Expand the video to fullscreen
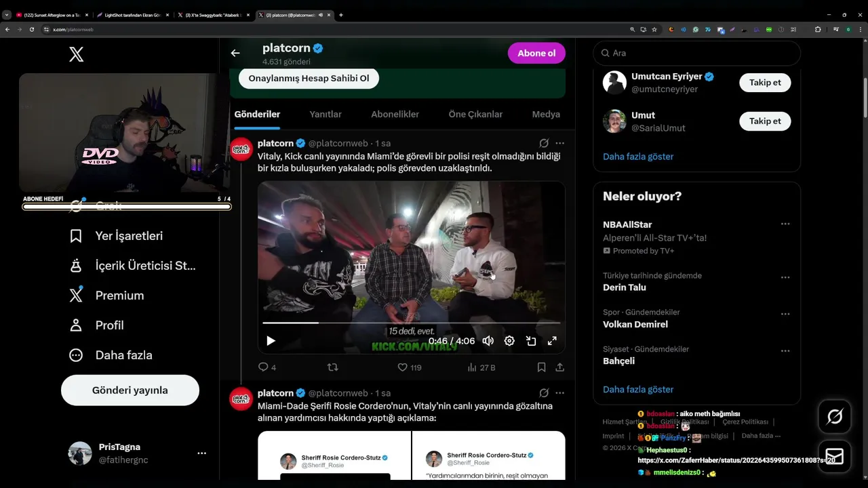Viewport: 868px width, 488px height. click(x=553, y=341)
